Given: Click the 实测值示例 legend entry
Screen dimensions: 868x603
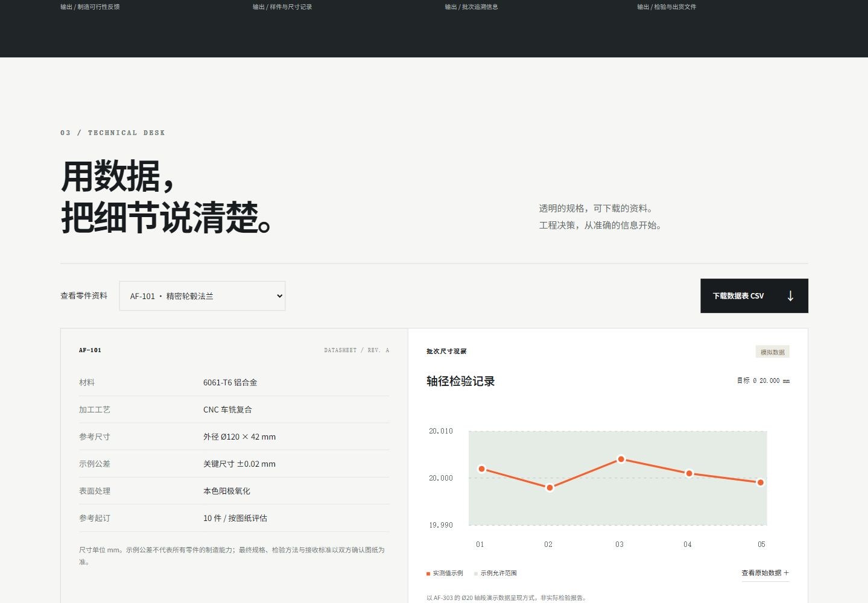Looking at the screenshot, I should click(x=445, y=573).
